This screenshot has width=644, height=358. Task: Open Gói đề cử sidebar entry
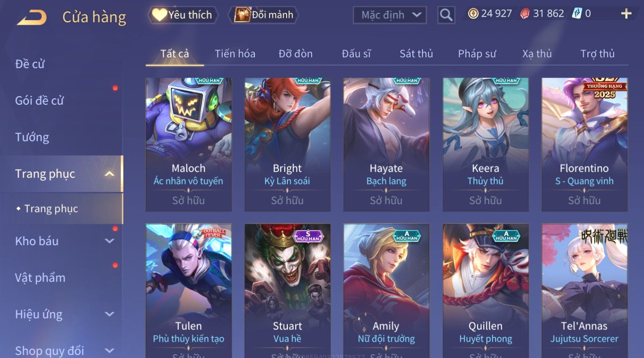tap(39, 101)
